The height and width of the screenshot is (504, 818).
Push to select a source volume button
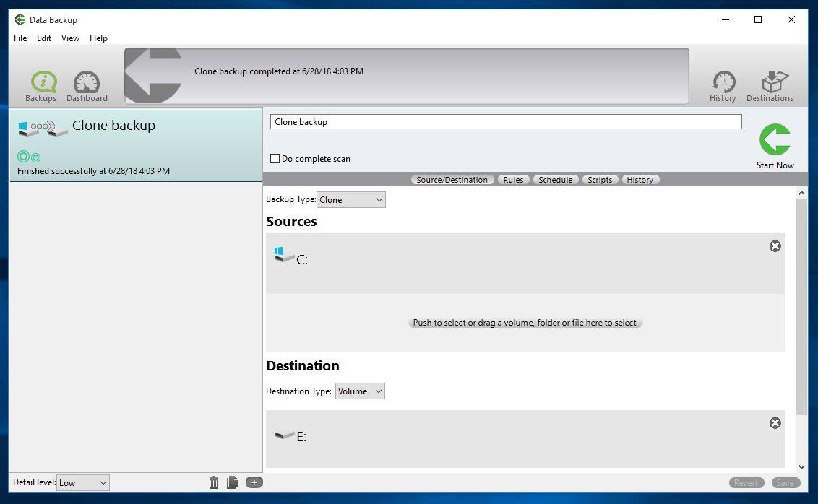tap(525, 323)
